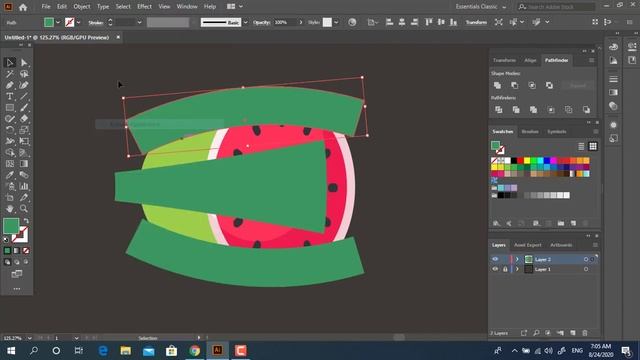This screenshot has width=640, height=360.
Task: Choose the Rotate tool
Action: pyautogui.click(x=10, y=130)
